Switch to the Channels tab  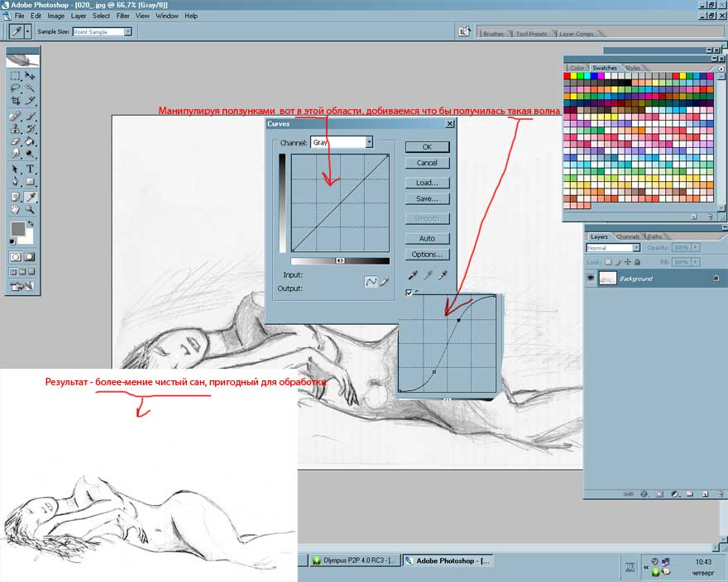[628, 237]
